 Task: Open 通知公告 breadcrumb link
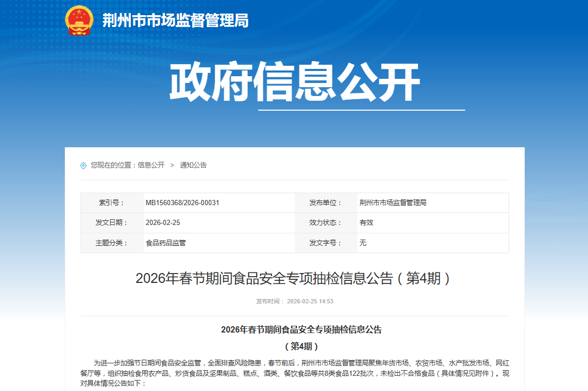point(193,165)
